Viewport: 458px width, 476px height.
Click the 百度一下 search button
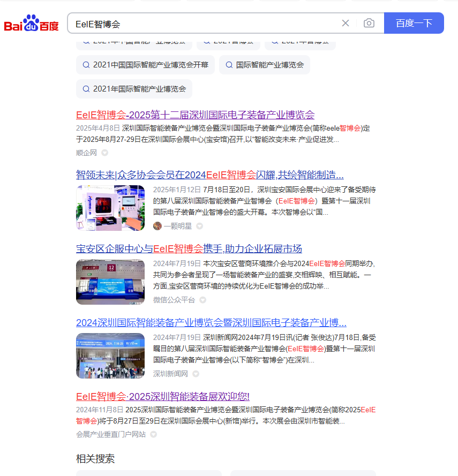click(414, 23)
